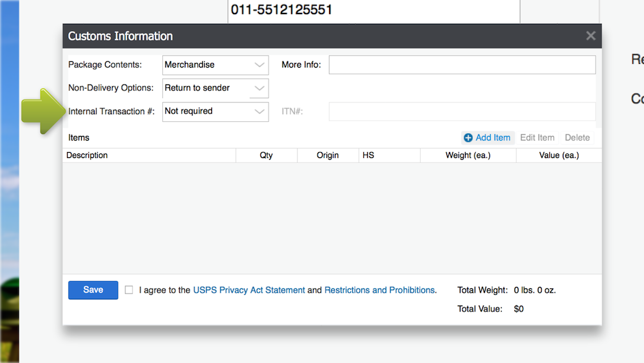This screenshot has width=644, height=363.
Task: Click the More Info text field
Action: pyautogui.click(x=462, y=65)
